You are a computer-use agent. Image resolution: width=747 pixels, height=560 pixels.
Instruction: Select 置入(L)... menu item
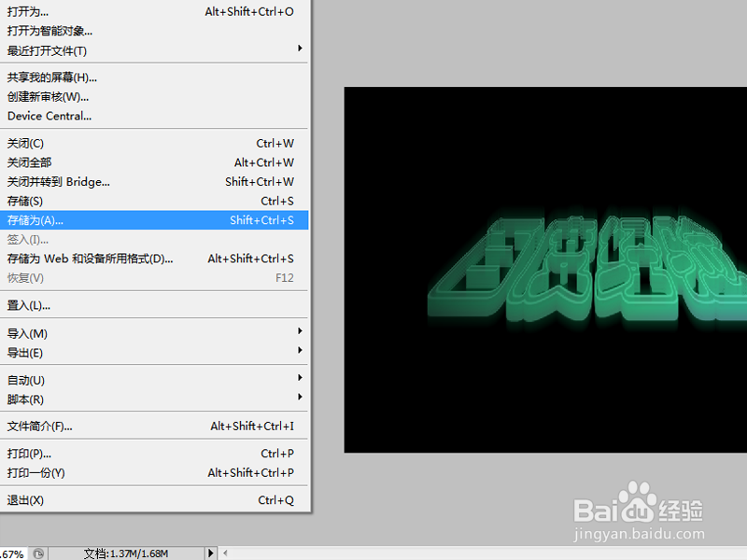tap(154, 305)
